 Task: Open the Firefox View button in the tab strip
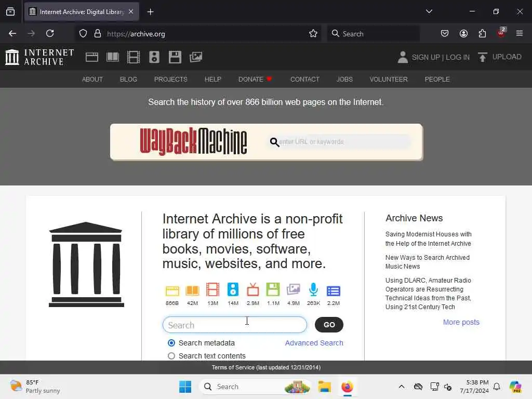[x=10, y=12]
